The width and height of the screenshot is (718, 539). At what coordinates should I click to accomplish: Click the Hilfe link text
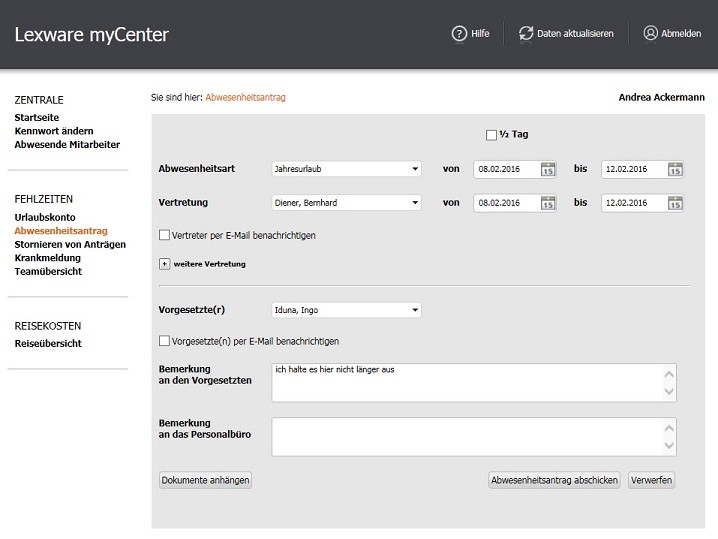coord(480,33)
